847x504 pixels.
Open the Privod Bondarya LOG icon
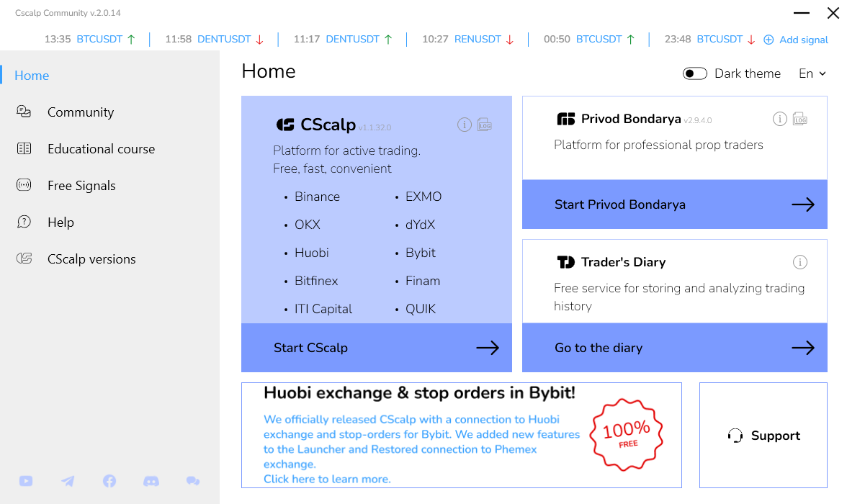tap(799, 120)
